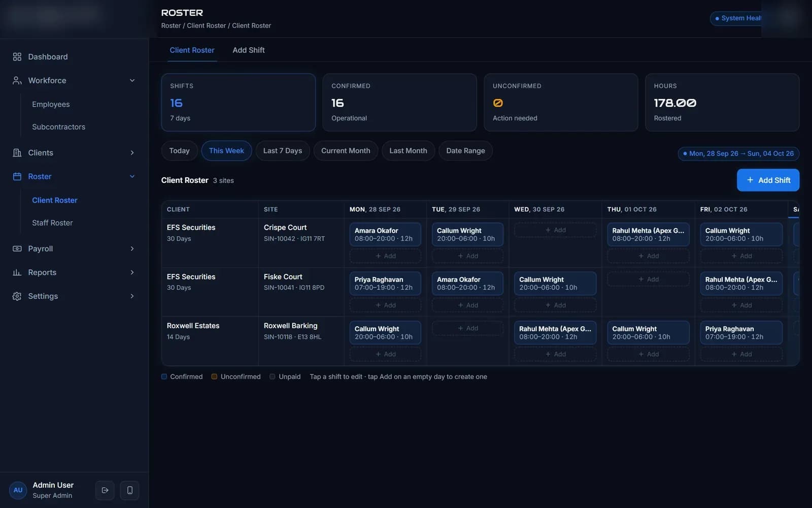Add shift for Fiske Court on Thursday

tap(648, 279)
